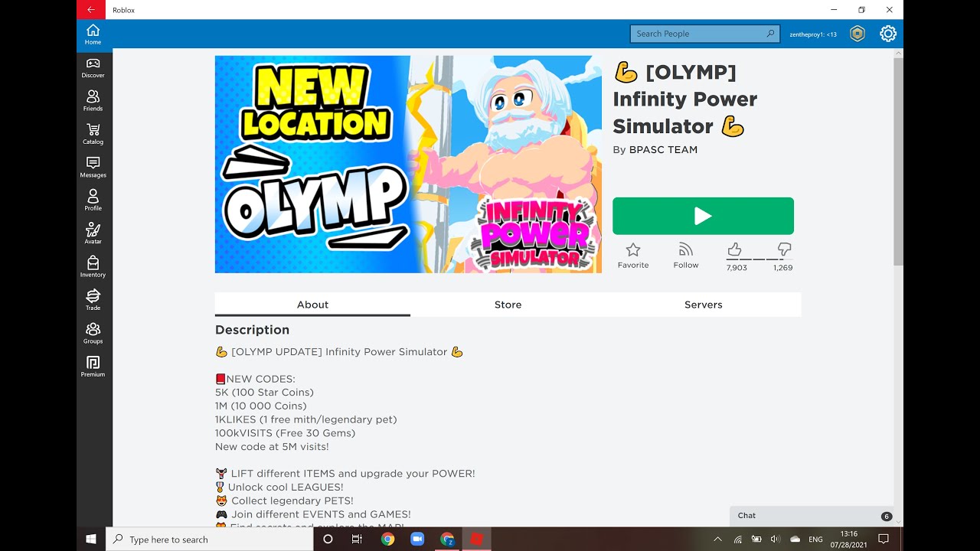Image resolution: width=980 pixels, height=551 pixels.
Task: Open the second Chrome taskbar icon
Action: pos(447,539)
